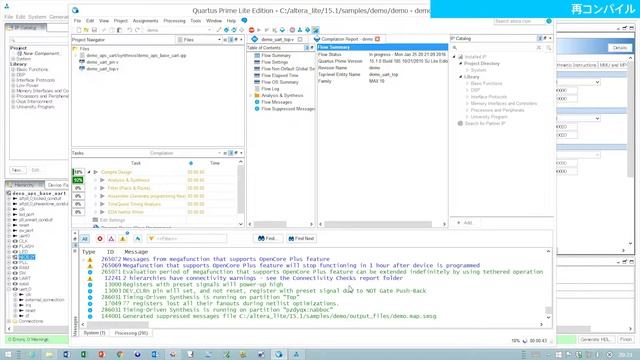The image size is (640, 360).
Task: Click the Windows Start button on taskbar
Action: (x=8, y=354)
